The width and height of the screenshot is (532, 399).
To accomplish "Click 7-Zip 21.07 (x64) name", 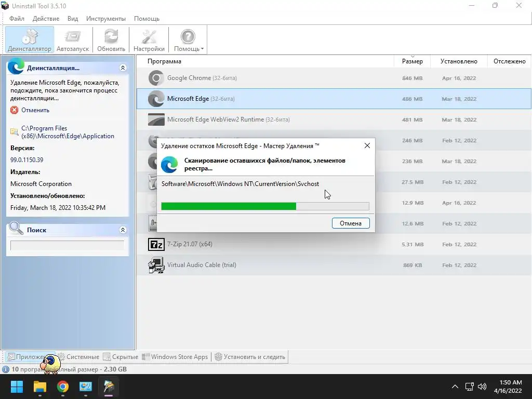I will tap(190, 244).
